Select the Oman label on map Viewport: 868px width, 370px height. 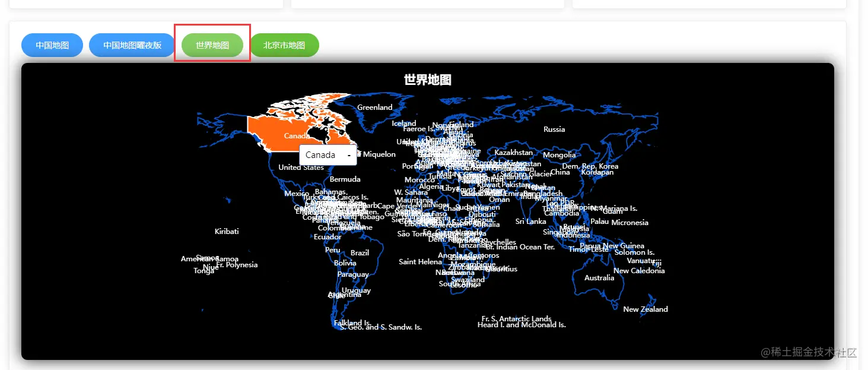coord(499,200)
